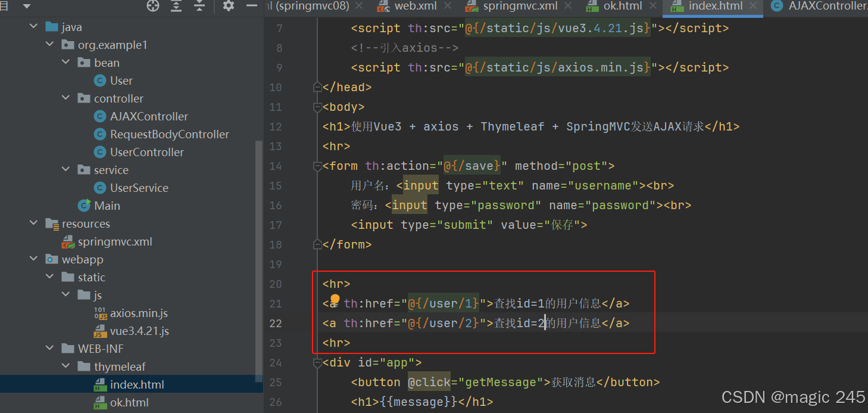Click the quick-fix light bulb on line 21
Screen dimensions: 868x413
(x=335, y=299)
